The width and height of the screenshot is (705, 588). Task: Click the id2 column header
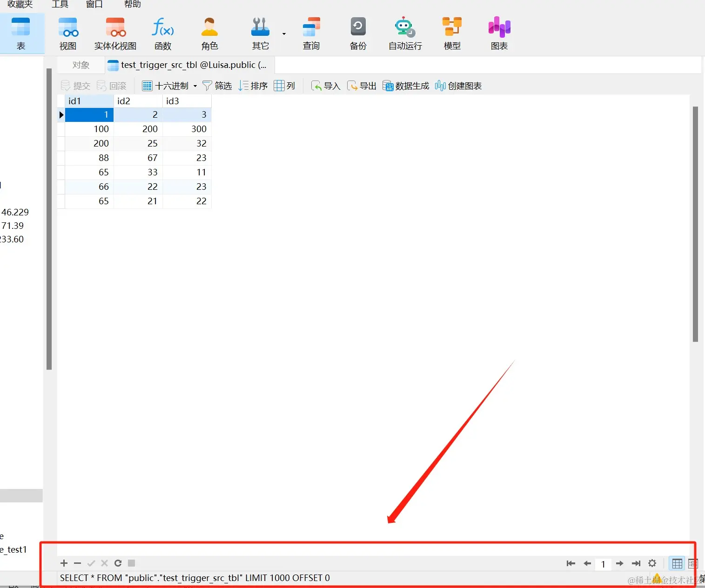pyautogui.click(x=138, y=101)
